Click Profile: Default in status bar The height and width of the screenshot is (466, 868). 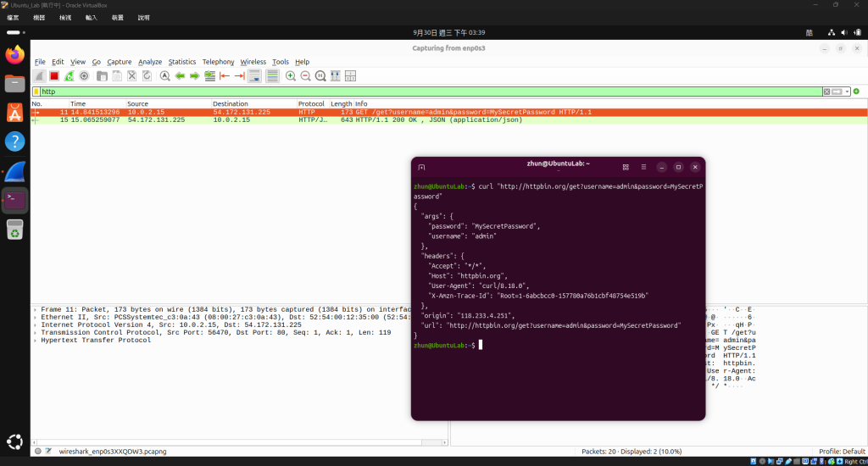tap(842, 452)
